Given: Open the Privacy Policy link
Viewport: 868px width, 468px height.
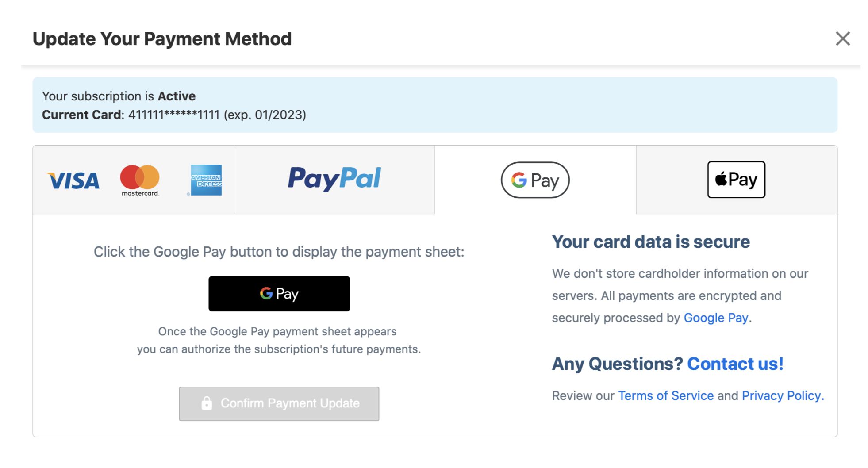Looking at the screenshot, I should 781,395.
